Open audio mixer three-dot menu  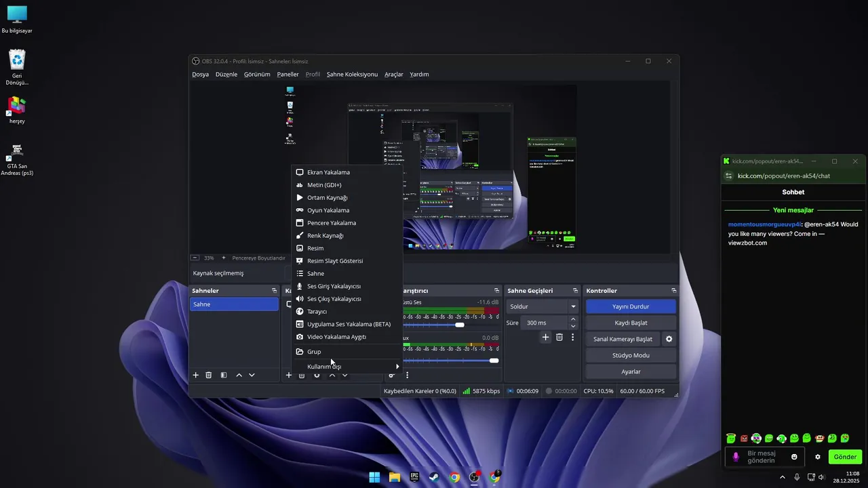click(407, 375)
